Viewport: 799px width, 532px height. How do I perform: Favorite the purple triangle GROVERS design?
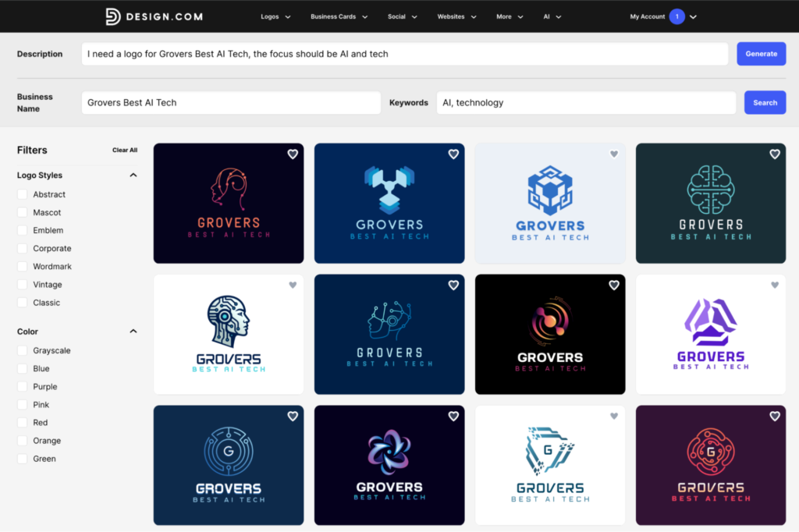[775, 286]
